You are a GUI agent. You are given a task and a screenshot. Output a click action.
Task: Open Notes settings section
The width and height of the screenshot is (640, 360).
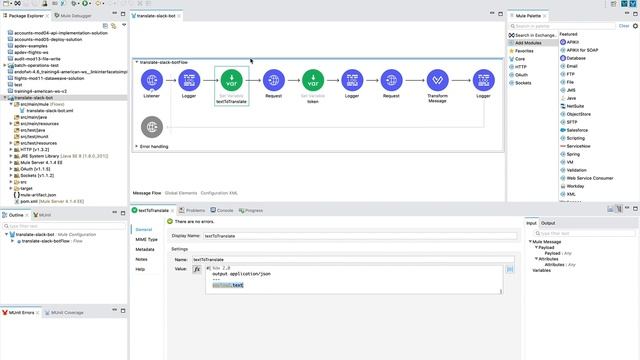pos(141,259)
